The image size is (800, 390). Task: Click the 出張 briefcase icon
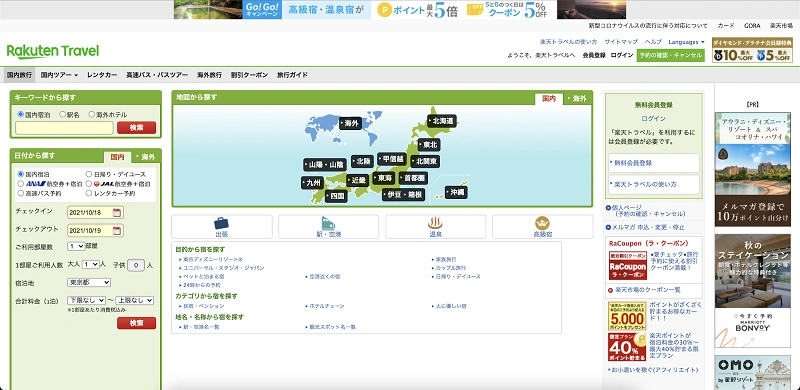221,223
